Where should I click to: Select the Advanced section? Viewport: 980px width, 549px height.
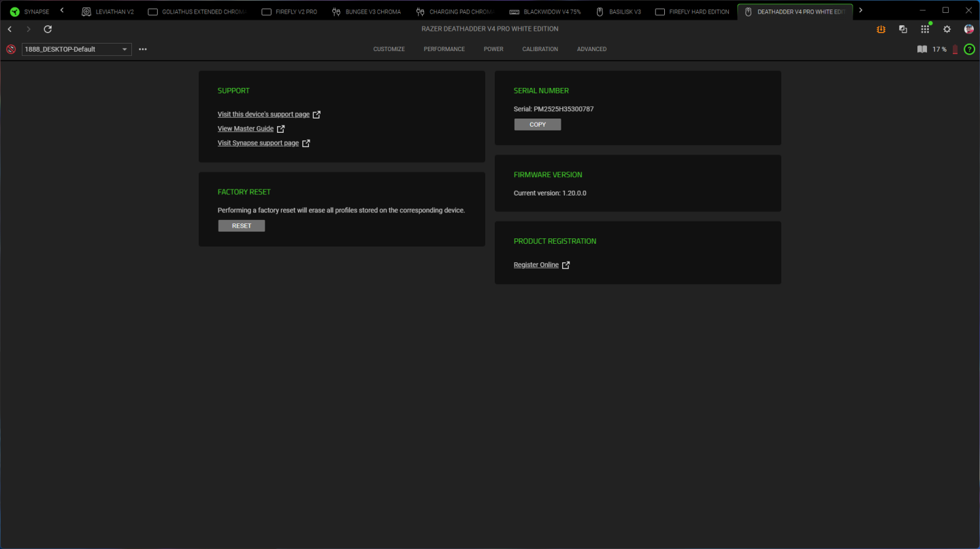[x=592, y=49]
